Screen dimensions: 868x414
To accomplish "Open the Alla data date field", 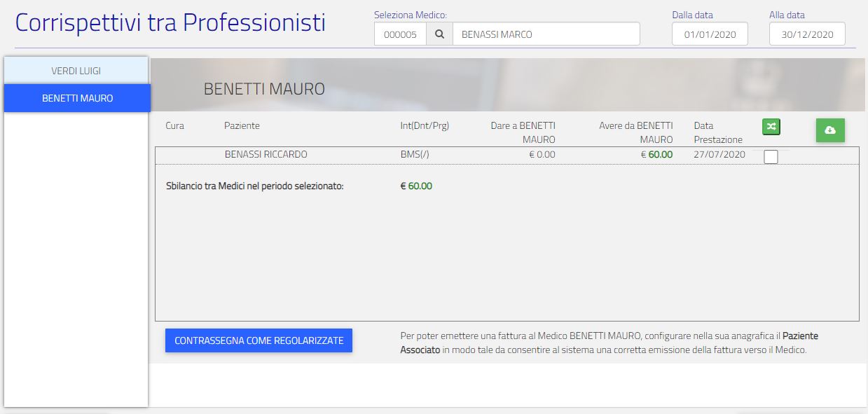I will 807,34.
